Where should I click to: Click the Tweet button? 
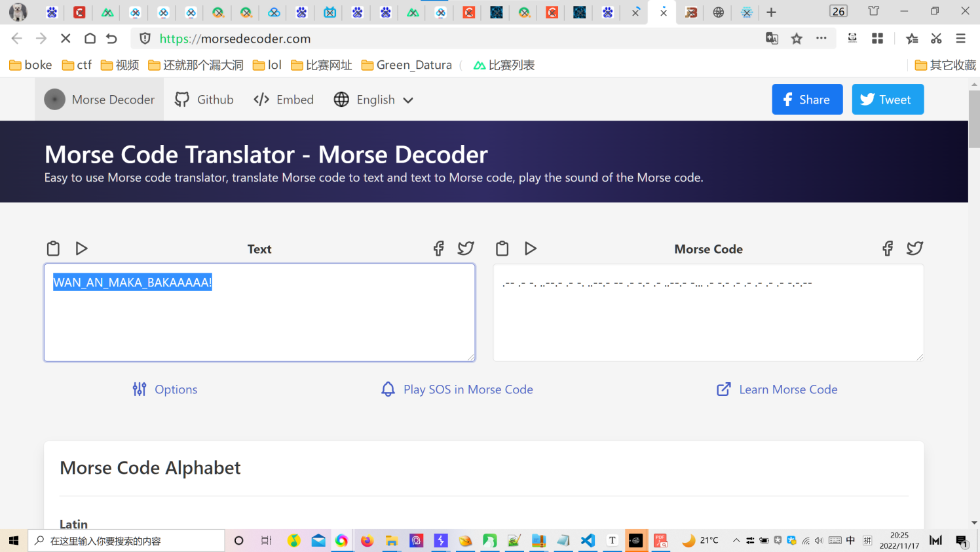887,100
